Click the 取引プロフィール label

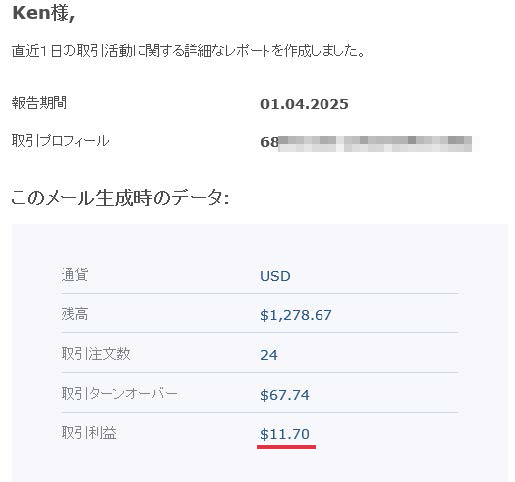60,141
